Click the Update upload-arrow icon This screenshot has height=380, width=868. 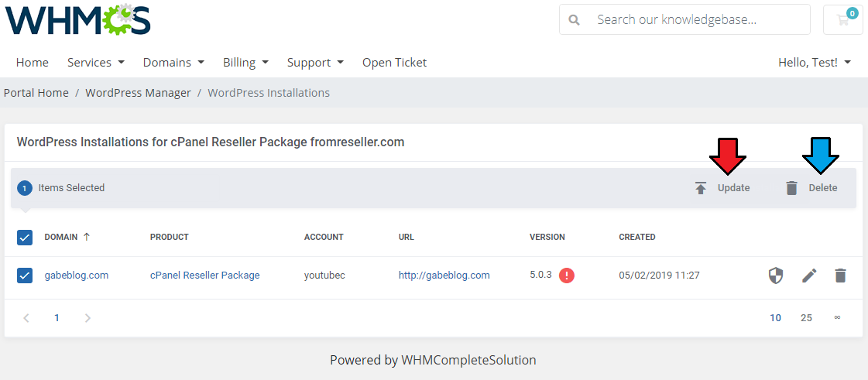click(x=701, y=188)
